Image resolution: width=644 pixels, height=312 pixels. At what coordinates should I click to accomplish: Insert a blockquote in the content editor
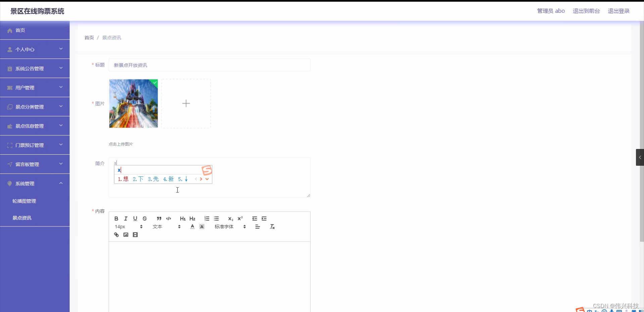[159, 218]
